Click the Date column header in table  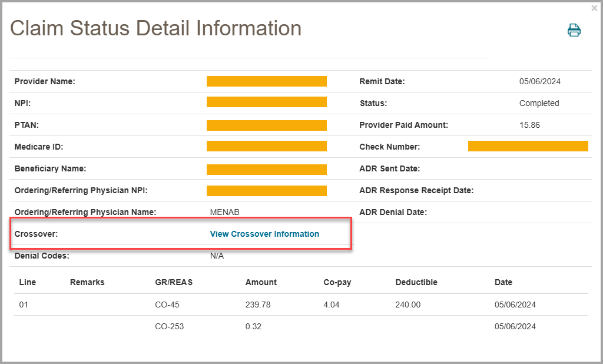(503, 282)
